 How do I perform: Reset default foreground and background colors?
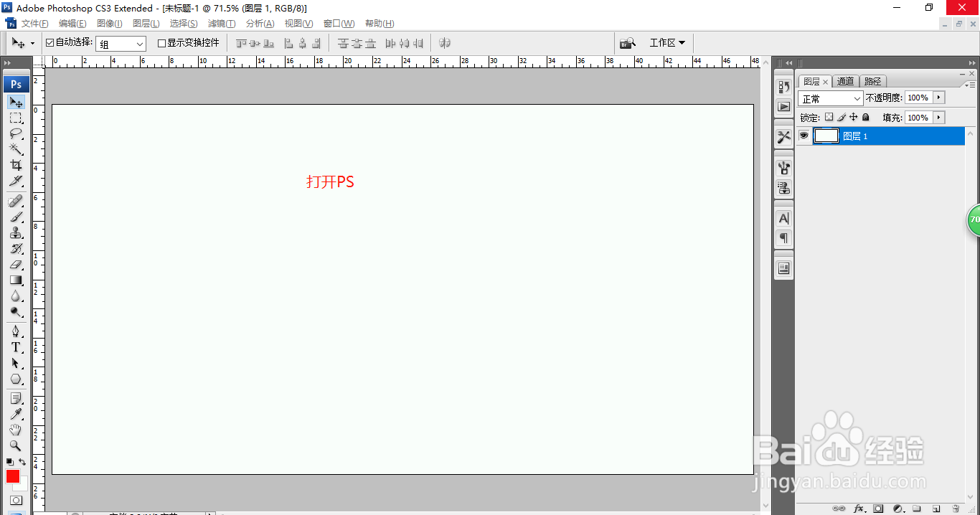click(9, 462)
